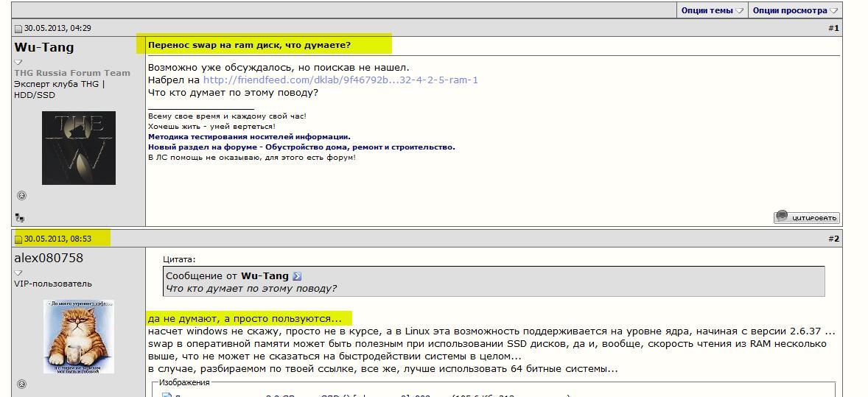Click the attachment file icon under Изображения
Viewport: 868px width, 397px height.
[x=167, y=396]
